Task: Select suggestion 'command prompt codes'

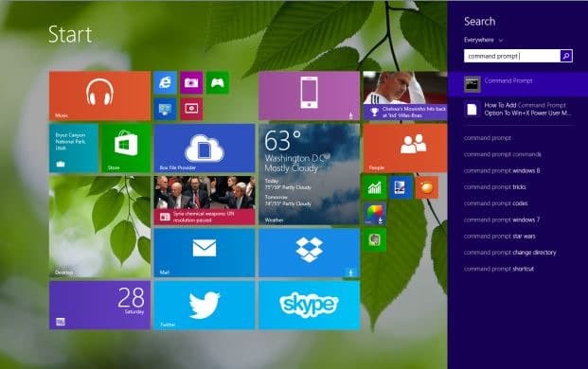Action: pos(496,203)
